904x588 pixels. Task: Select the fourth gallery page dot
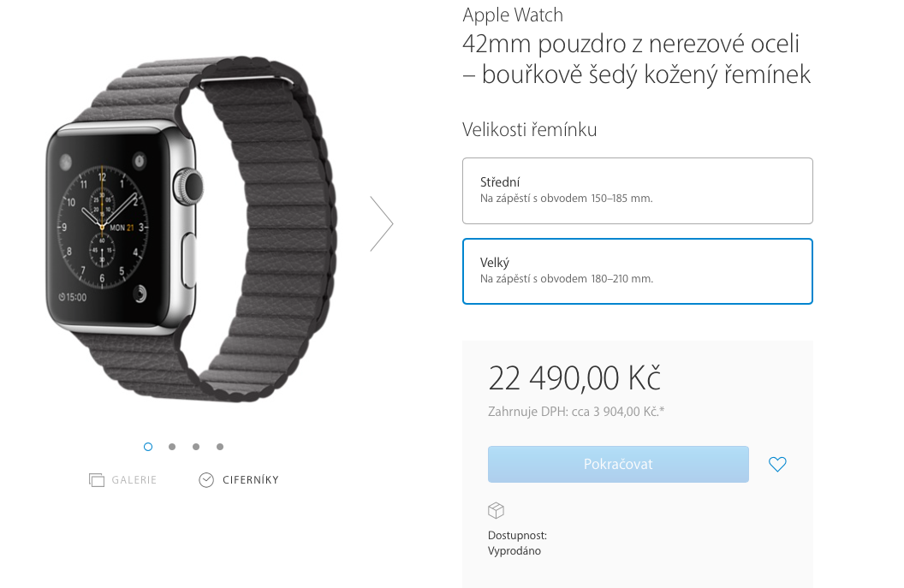[x=220, y=447]
